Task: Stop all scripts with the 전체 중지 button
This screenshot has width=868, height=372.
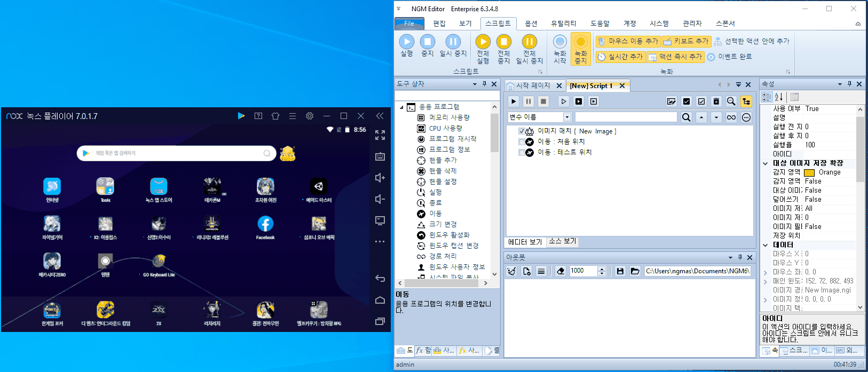Action: click(504, 49)
